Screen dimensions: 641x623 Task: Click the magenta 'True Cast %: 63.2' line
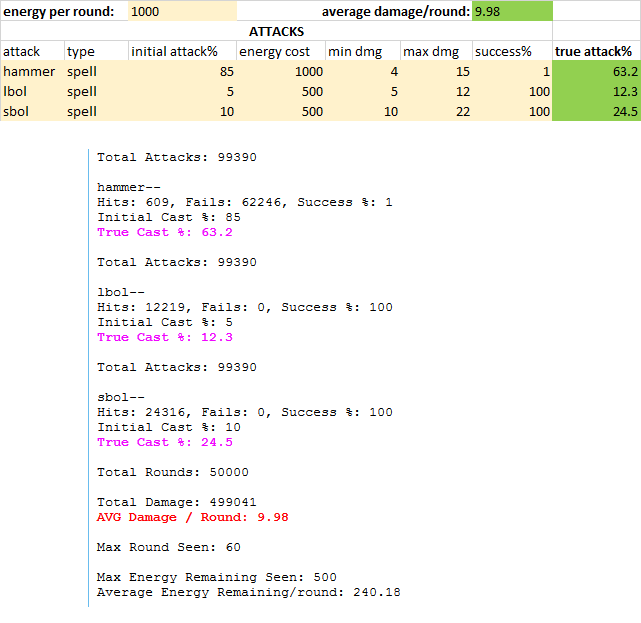[165, 232]
